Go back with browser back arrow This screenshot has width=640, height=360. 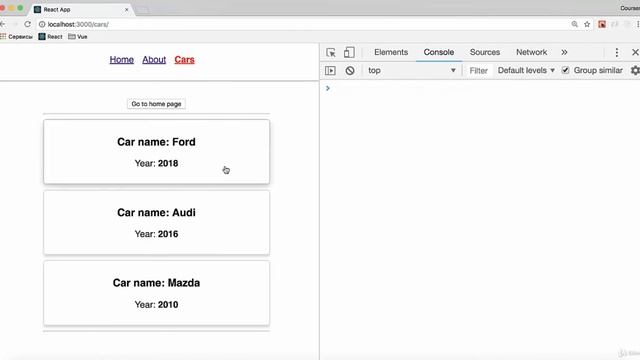point(3,24)
